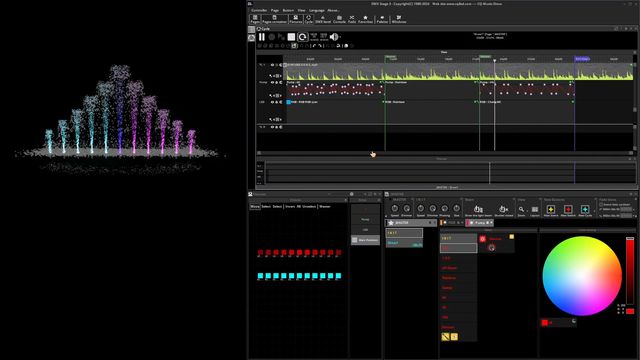Image resolution: width=640 pixels, height=360 pixels.
Task: Click the undo arrow in Cycle toolbar
Action: pos(313,46)
